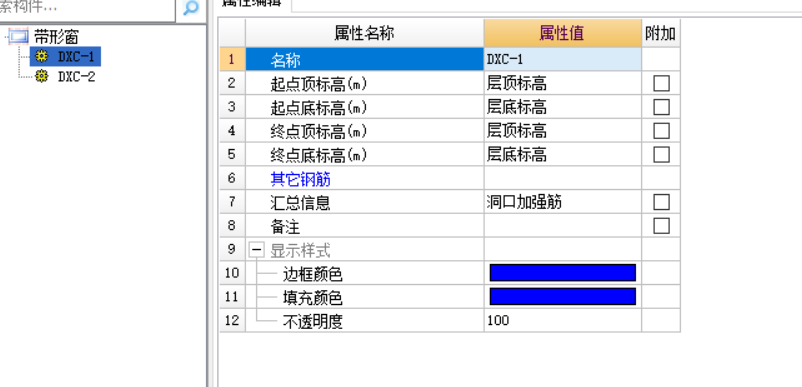Viewport: 802px width, 387px height.
Task: Tick the 附加 checkbox for 汇总信息
Action: 661,202
